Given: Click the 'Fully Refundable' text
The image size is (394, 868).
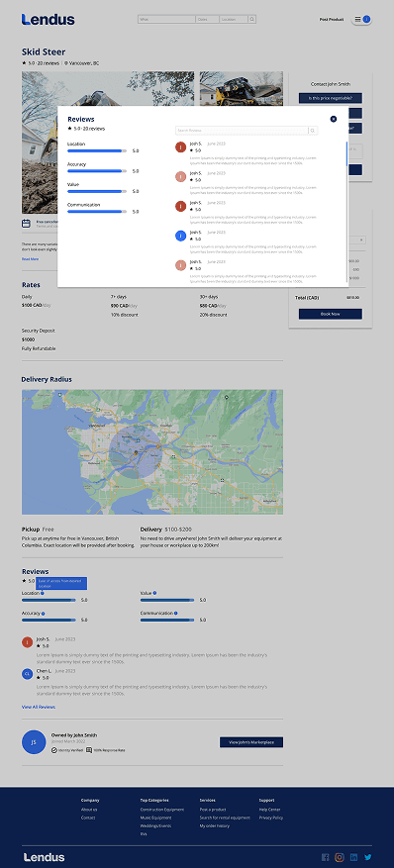Looking at the screenshot, I should [x=39, y=348].
